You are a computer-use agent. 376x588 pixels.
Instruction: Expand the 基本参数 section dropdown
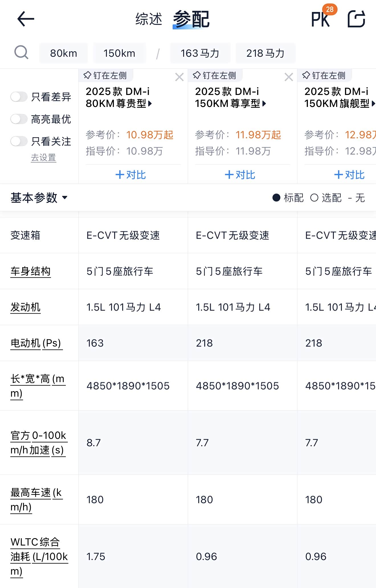[39, 198]
